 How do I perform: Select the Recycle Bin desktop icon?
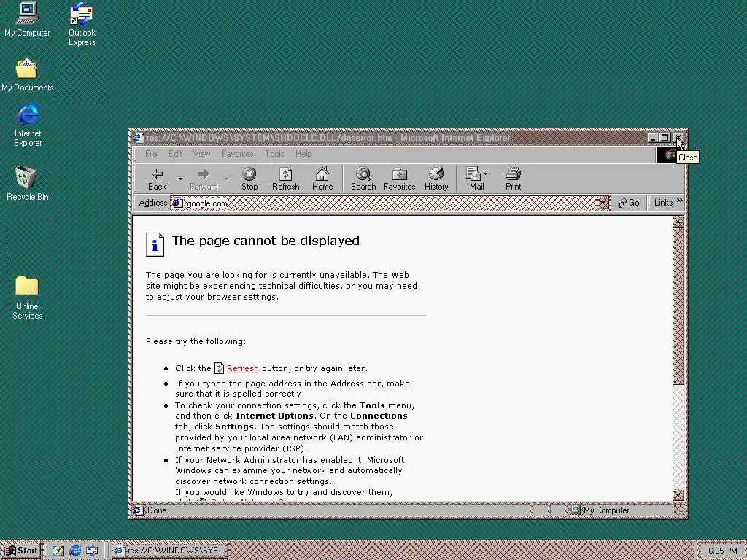(27, 184)
